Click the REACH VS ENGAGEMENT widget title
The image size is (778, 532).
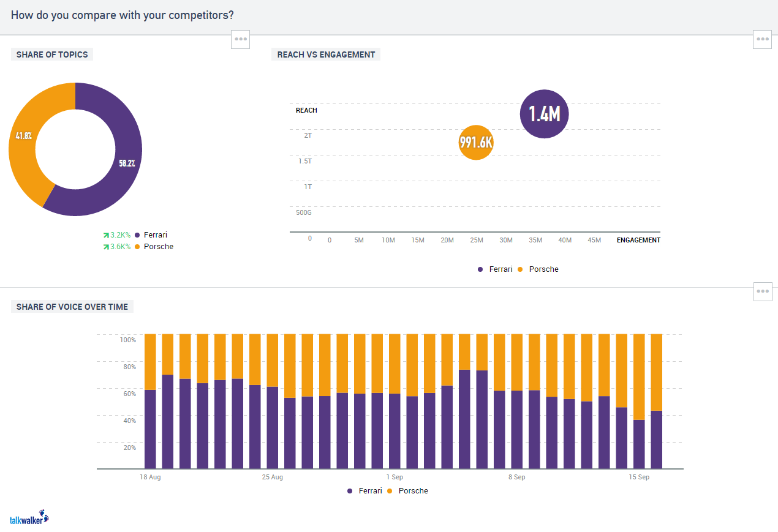click(326, 54)
